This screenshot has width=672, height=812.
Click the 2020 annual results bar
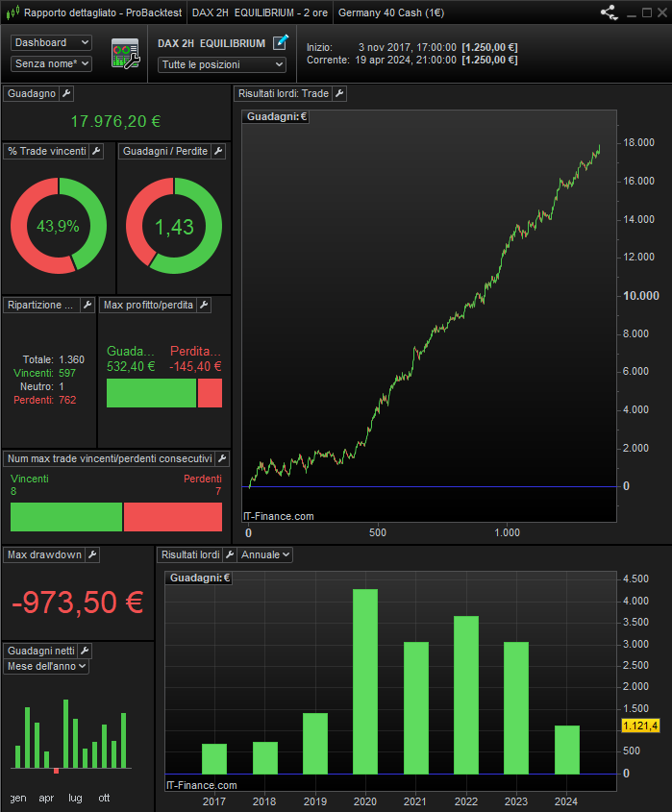click(365, 681)
